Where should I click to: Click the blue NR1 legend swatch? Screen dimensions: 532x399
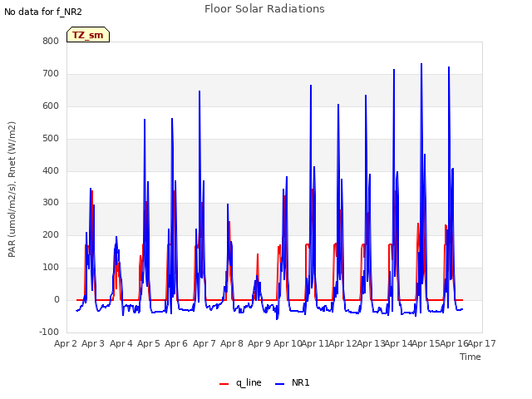pos(279,384)
